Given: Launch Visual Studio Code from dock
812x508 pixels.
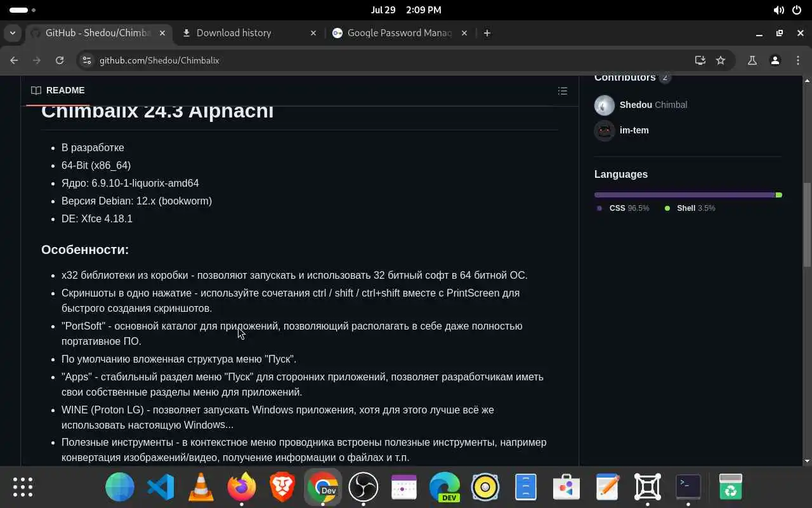Looking at the screenshot, I should coord(160,487).
